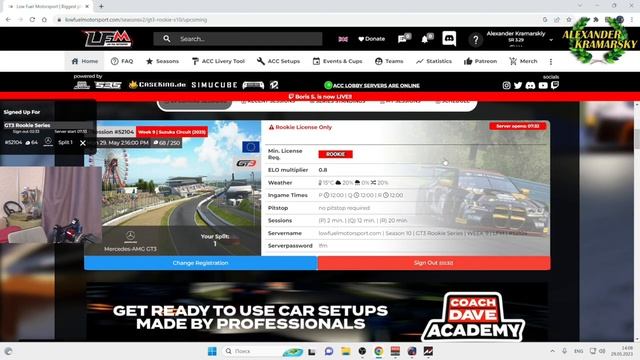Click the ROOKIE license badge
The width and height of the screenshot is (640, 360).
[336, 154]
